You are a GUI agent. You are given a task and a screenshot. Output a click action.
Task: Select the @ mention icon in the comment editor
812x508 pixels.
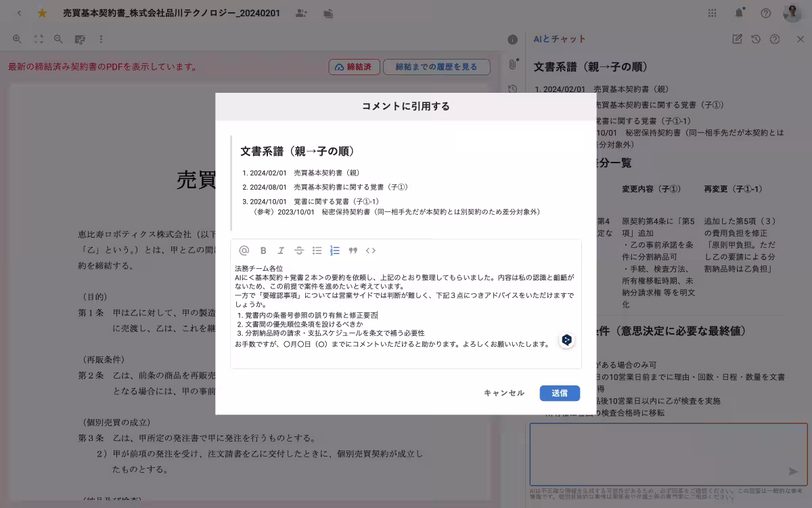click(244, 251)
